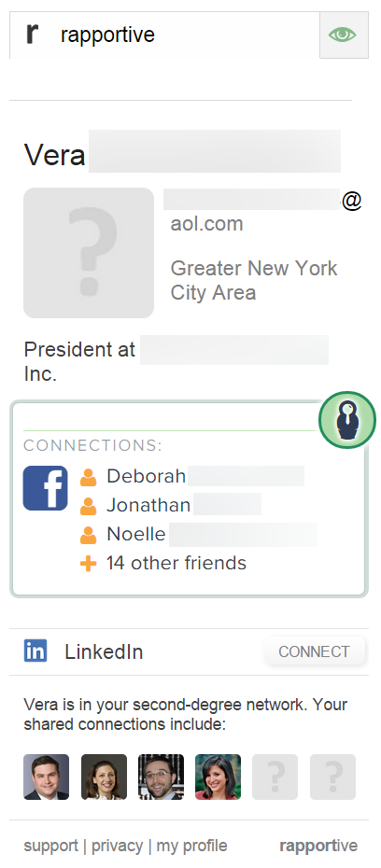Screen dimensions: 381x868
Task: Select Deborah's person icon in connections
Action: tap(88, 477)
